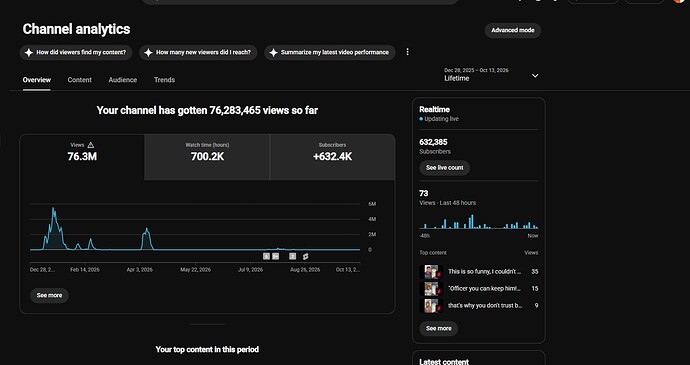Viewport: 690px width, 365px height.
Task: Switch to the Audience tab
Action: pos(123,80)
